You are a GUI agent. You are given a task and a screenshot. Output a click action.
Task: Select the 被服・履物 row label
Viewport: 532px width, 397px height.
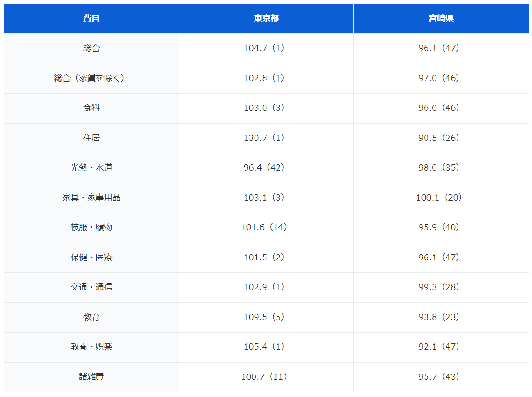[x=91, y=227]
